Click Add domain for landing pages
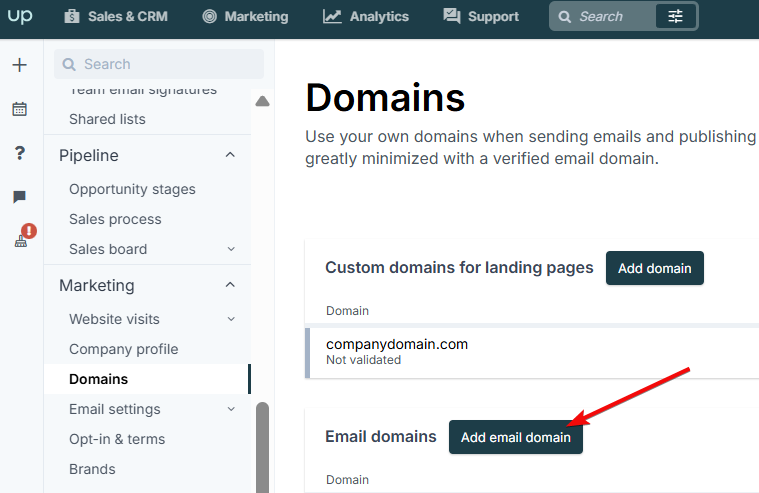The width and height of the screenshot is (759, 493). (654, 268)
